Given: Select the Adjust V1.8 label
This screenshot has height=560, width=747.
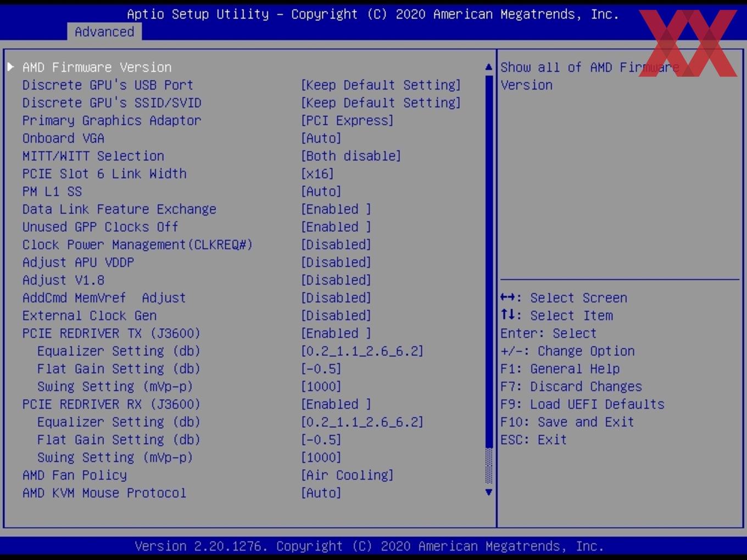Looking at the screenshot, I should [x=63, y=280].
